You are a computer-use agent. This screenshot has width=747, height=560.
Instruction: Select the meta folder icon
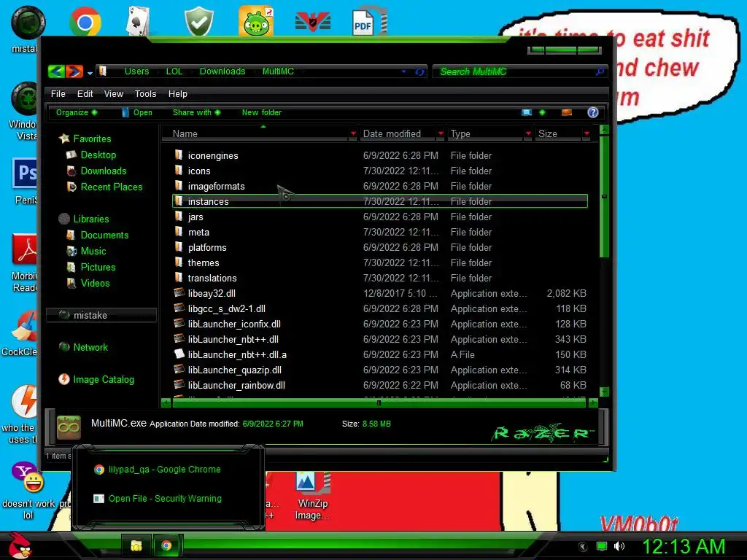(x=179, y=231)
